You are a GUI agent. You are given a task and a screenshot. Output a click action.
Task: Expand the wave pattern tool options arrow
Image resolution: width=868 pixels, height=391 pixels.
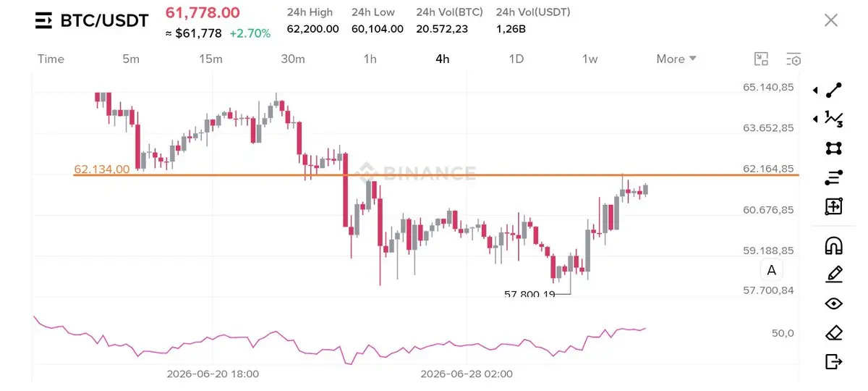point(816,117)
